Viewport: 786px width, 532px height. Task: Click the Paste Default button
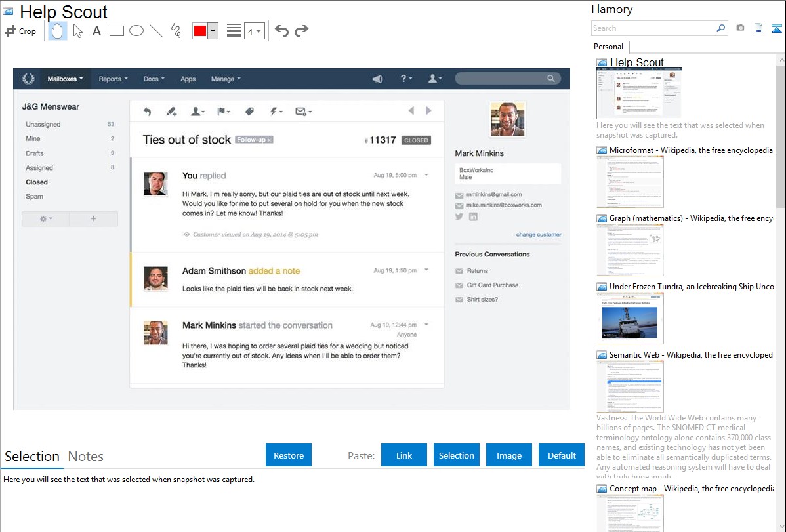tap(562, 455)
